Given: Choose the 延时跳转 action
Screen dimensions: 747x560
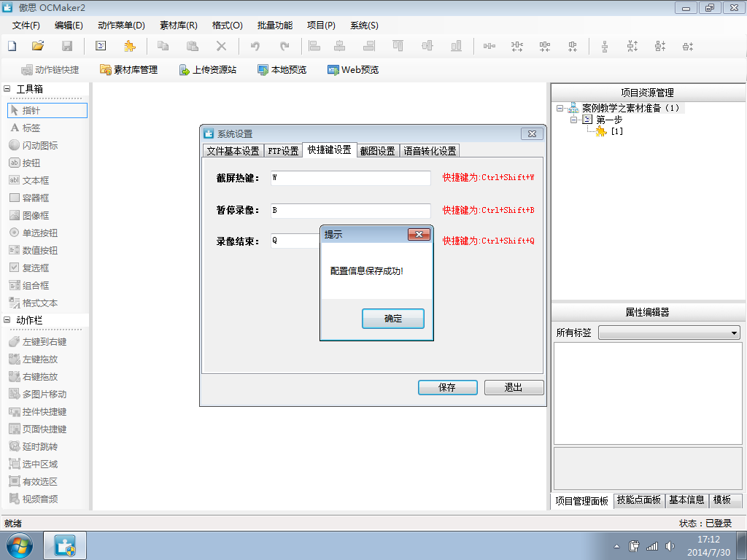Looking at the screenshot, I should coord(34,447).
